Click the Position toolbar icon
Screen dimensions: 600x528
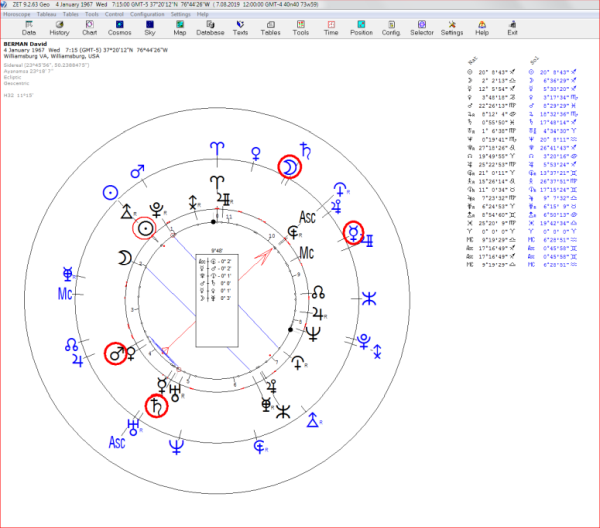pos(361,28)
